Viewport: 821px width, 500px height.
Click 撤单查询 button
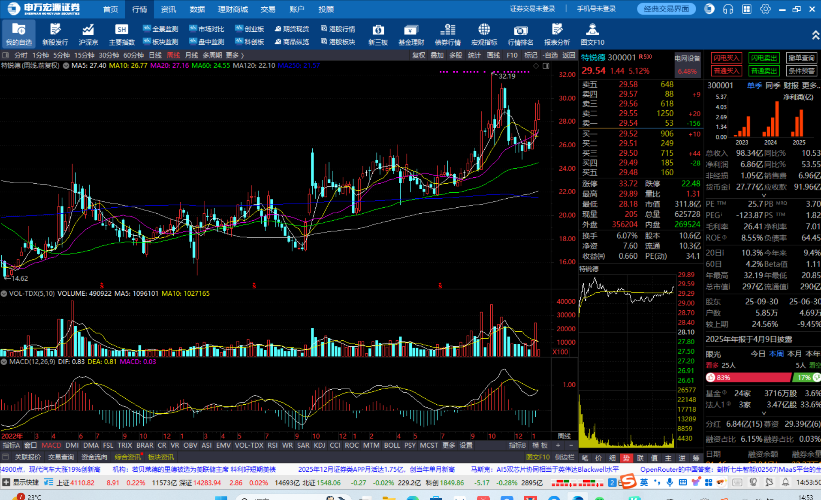tap(801, 58)
